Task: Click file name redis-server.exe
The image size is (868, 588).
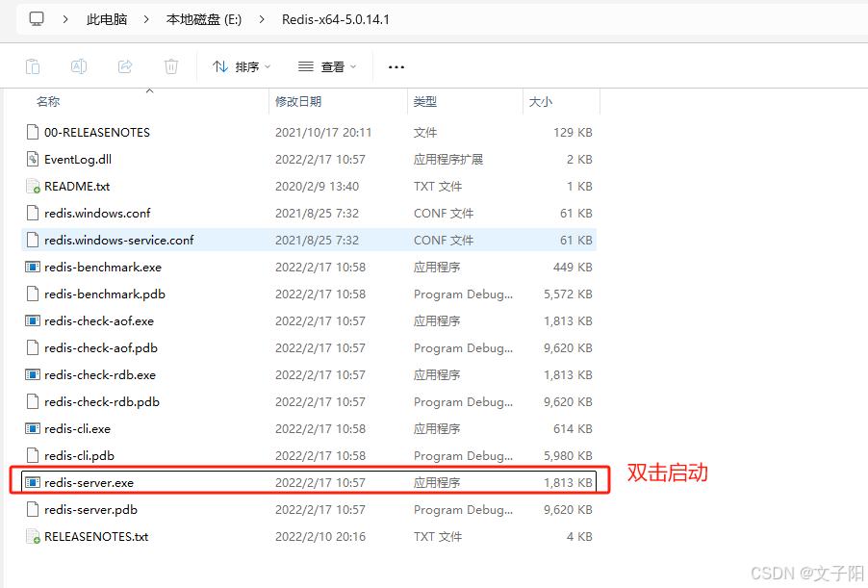Action: point(89,483)
